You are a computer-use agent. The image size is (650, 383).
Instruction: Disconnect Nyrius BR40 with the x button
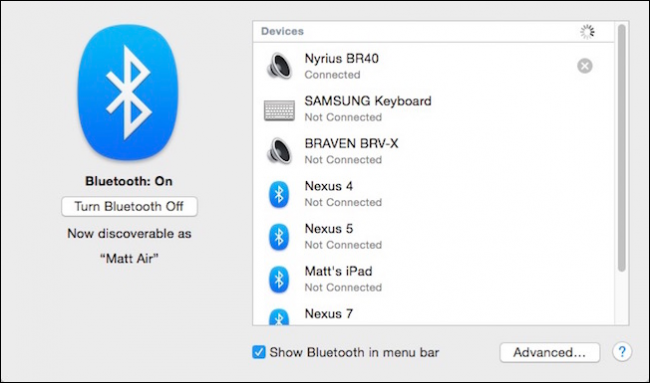585,66
